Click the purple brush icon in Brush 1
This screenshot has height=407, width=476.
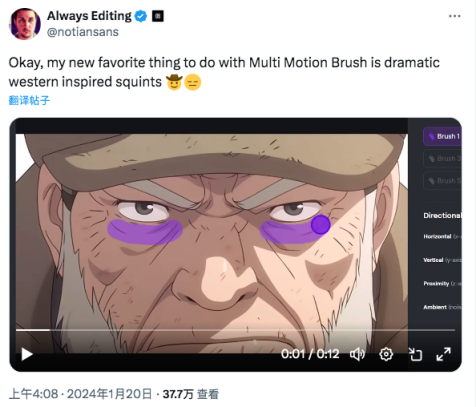[432, 137]
